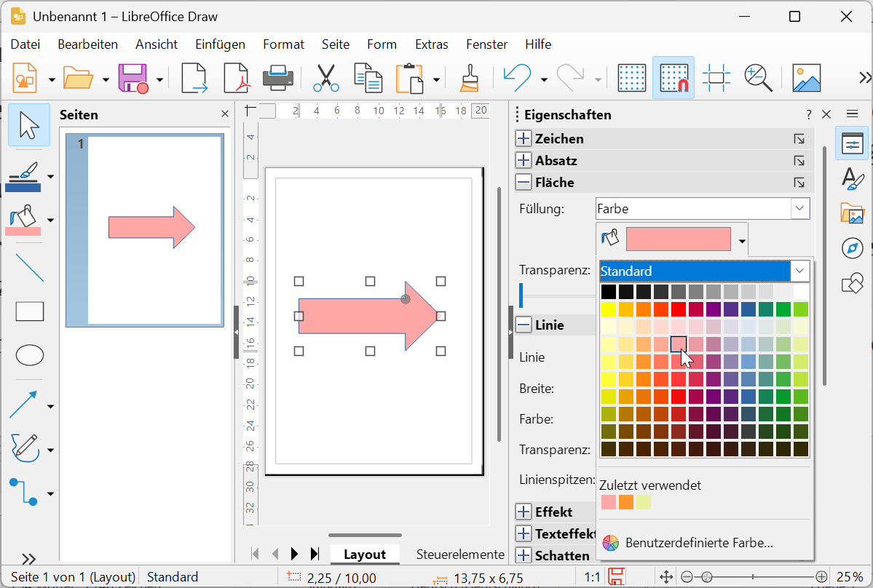Toggle Helplines While Moving button

click(x=716, y=78)
